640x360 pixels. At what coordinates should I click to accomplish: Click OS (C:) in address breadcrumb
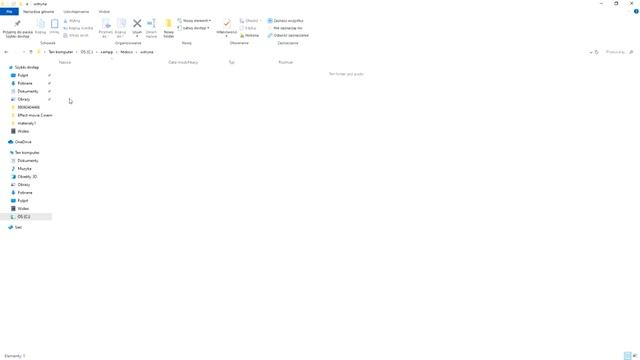87,52
